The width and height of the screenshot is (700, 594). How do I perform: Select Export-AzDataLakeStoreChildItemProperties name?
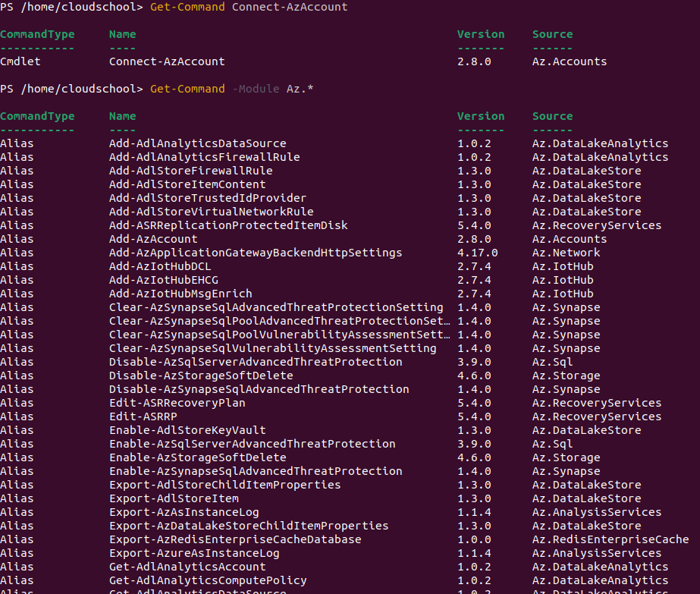[249, 526]
